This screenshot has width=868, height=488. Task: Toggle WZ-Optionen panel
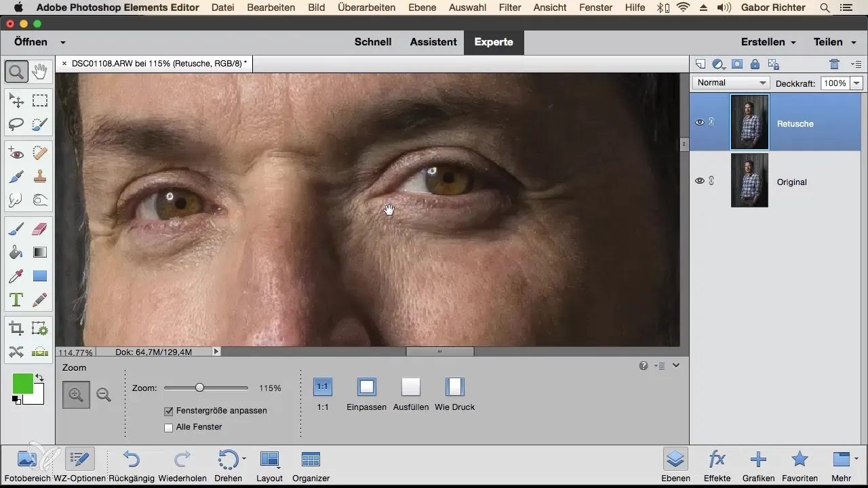pyautogui.click(x=80, y=466)
